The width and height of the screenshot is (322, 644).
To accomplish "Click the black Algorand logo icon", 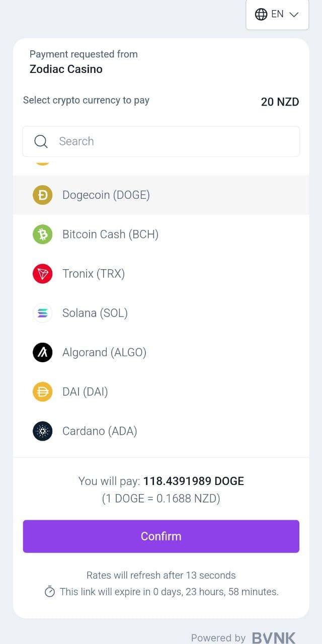I will [x=43, y=352].
